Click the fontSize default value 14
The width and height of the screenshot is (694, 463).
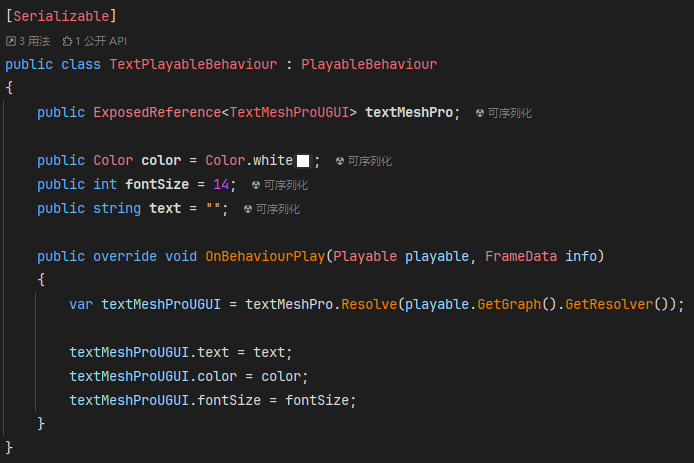tap(221, 184)
